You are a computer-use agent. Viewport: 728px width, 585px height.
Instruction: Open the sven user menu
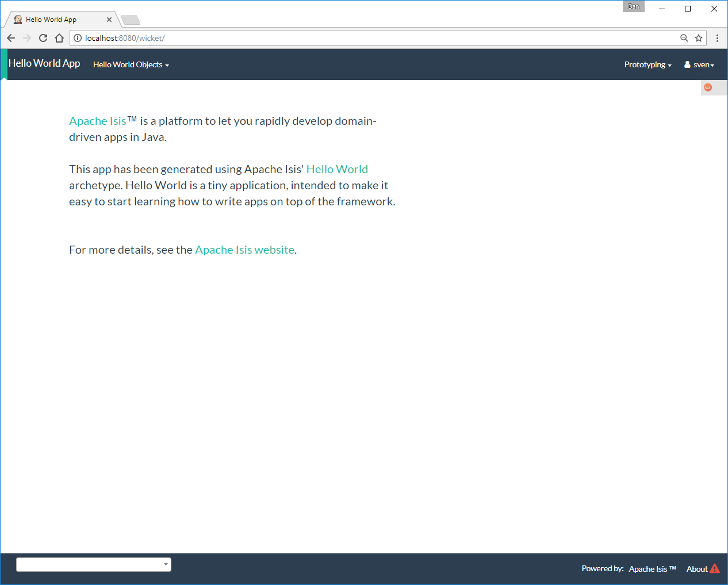pos(699,64)
